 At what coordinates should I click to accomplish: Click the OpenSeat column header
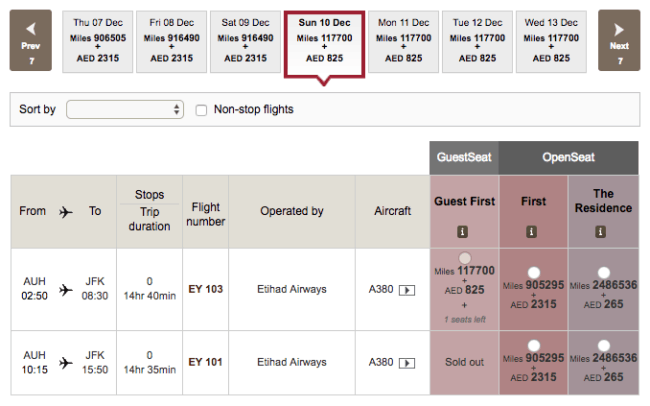(568, 157)
